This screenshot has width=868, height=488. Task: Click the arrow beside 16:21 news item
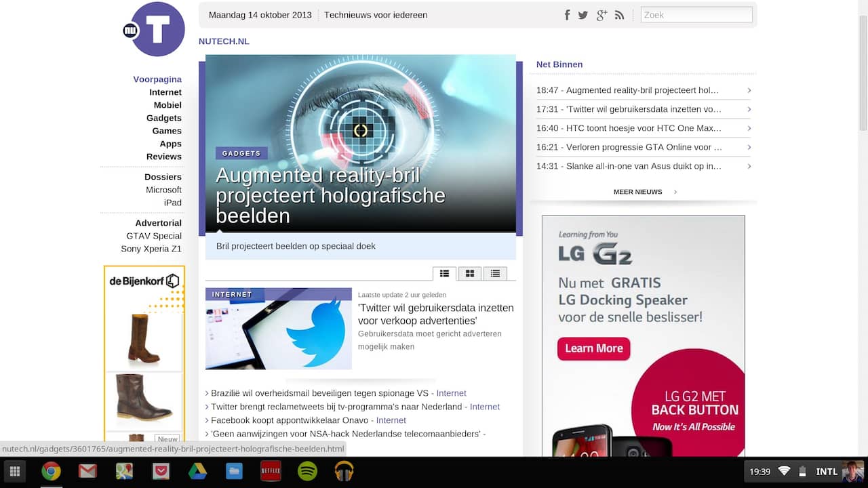749,147
